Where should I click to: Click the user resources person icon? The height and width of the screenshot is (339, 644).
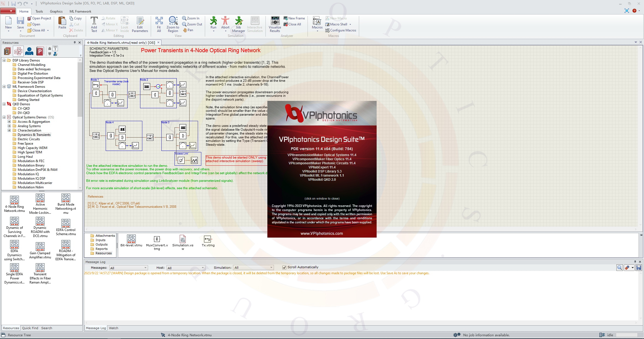(29, 51)
